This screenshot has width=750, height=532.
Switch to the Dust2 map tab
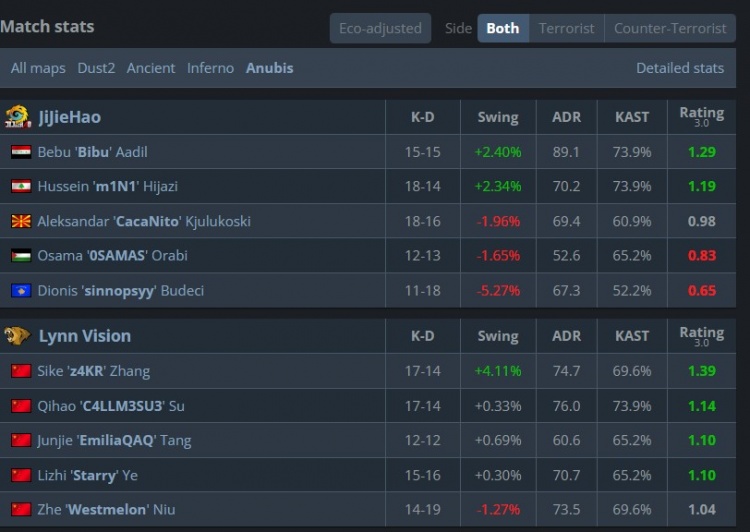pos(96,68)
